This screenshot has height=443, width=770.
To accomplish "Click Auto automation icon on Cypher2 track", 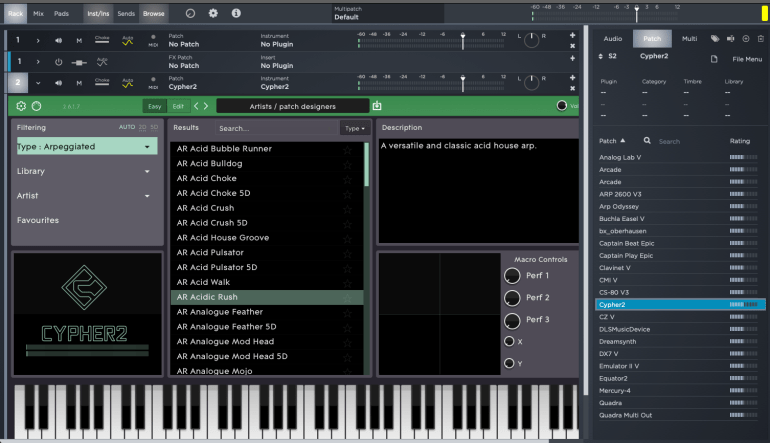I will tap(128, 83).
